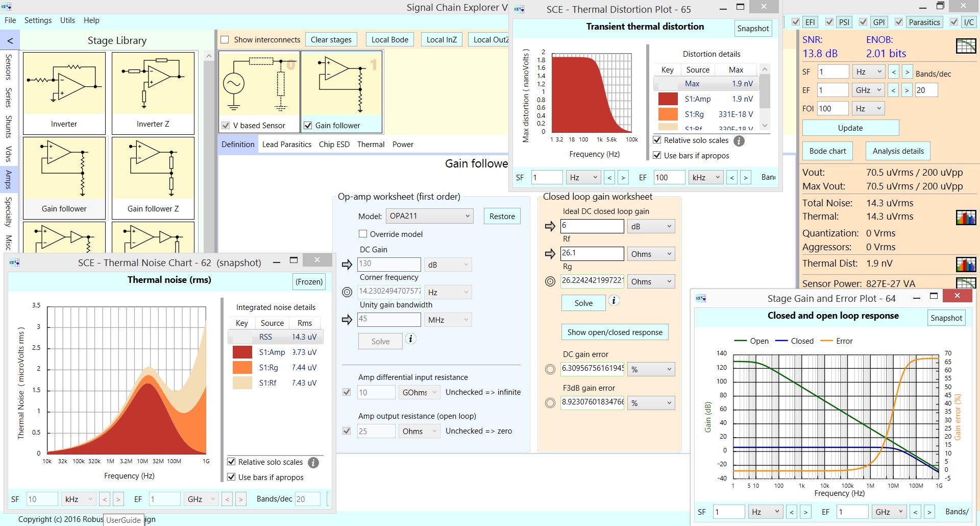Open the percent dropdown for F3dB gain error
Viewport: 980px width, 526px height.
tap(651, 403)
